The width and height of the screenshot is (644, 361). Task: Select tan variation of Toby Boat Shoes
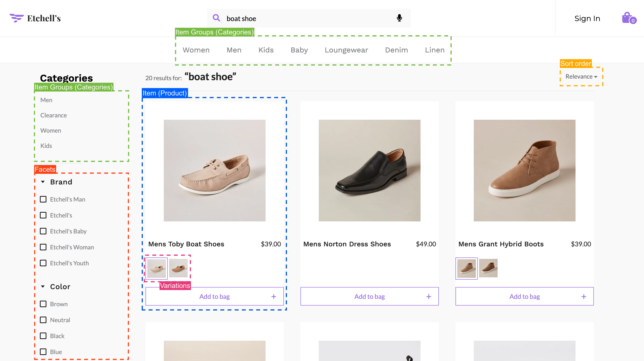178,268
